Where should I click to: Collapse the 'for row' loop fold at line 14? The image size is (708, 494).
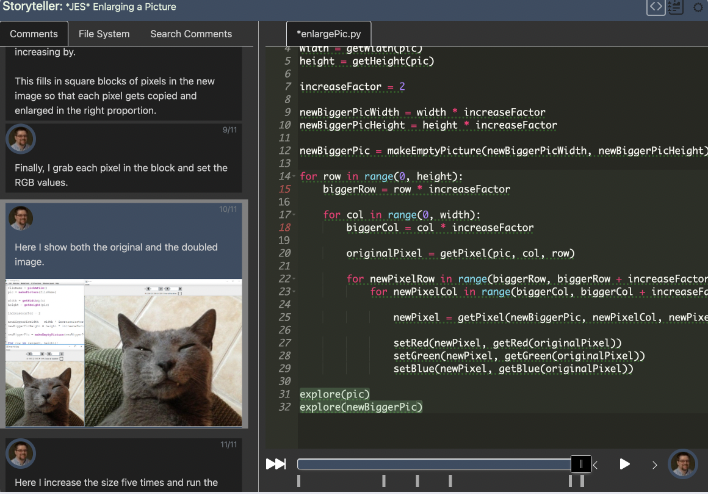tap(294, 176)
